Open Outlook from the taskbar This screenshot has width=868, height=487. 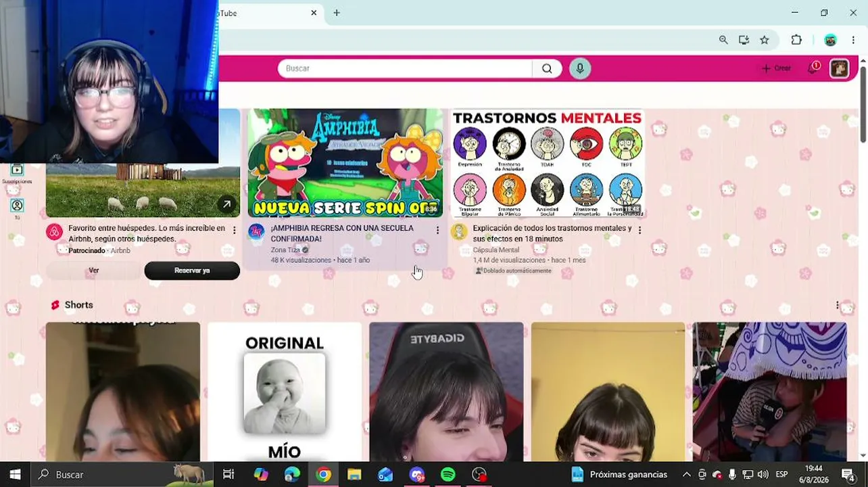[385, 474]
